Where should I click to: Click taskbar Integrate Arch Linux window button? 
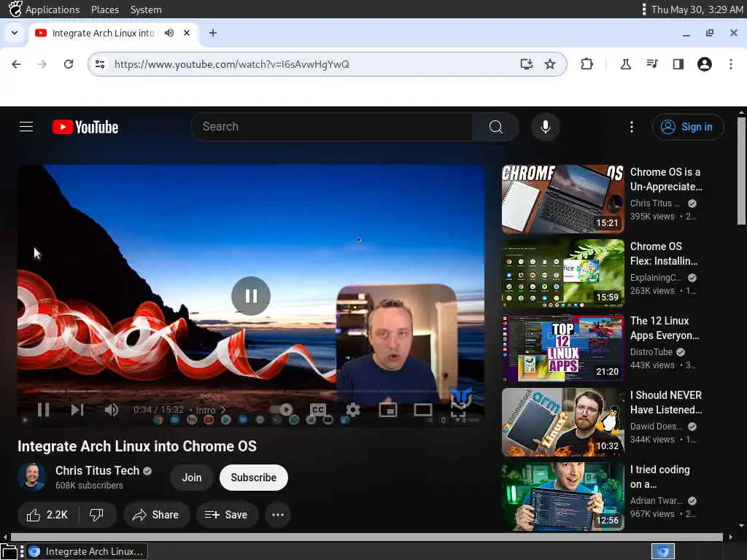[x=87, y=551]
